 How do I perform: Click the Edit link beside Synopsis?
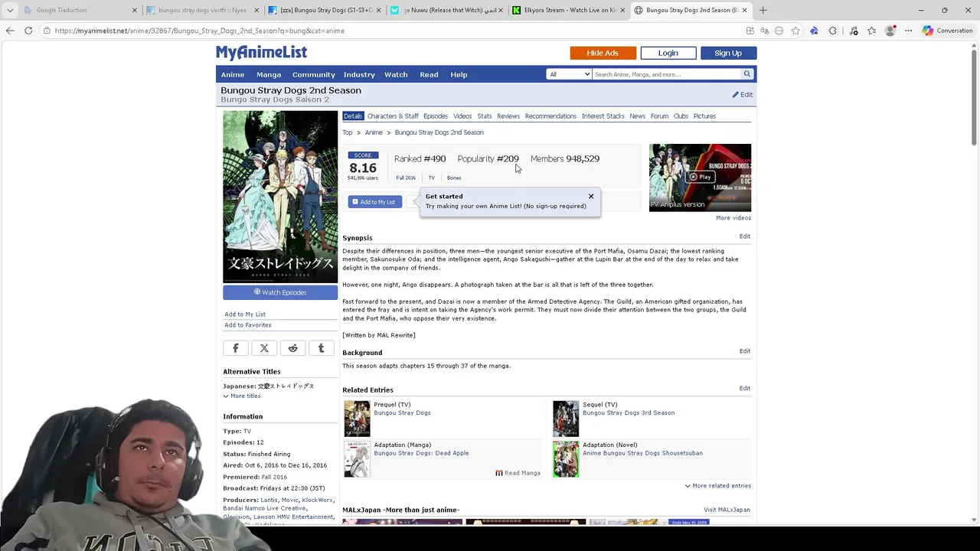point(745,236)
